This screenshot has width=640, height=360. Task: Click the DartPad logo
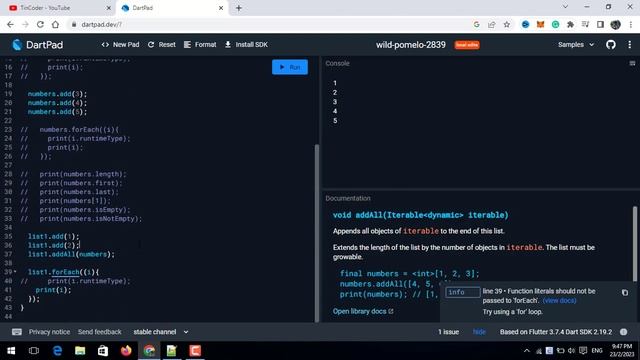click(38, 44)
